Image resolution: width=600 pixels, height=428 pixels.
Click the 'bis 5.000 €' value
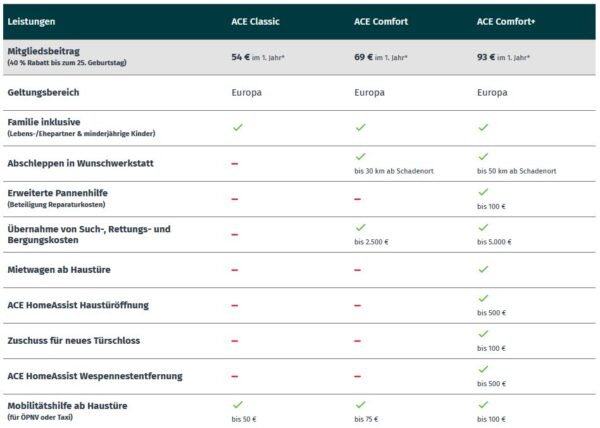[494, 242]
